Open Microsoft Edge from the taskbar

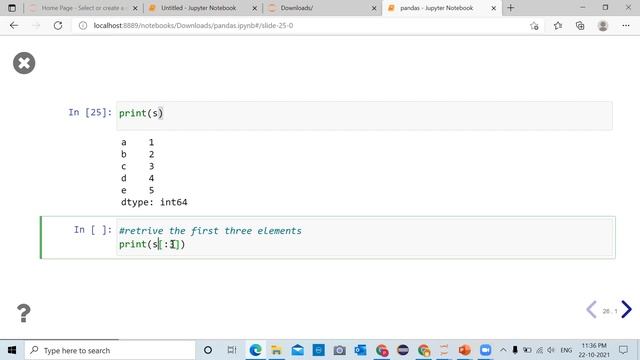256,350
